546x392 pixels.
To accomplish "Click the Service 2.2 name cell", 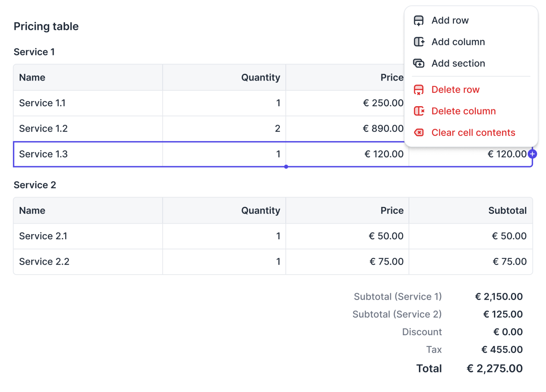I will 88,262.
